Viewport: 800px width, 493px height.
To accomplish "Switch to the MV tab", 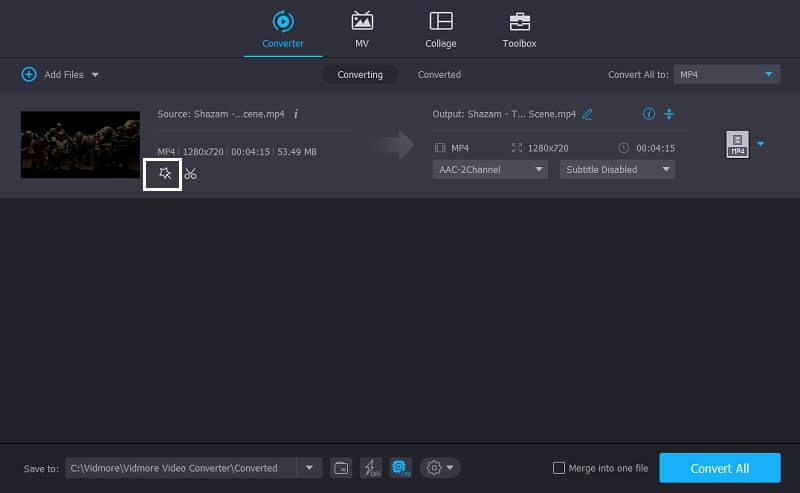I will [x=362, y=29].
